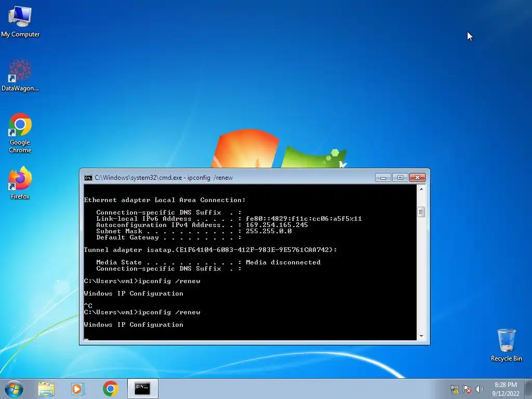This screenshot has height=399, width=532.
Task: Click the last 'Windows IP Configuration' line
Action: (x=134, y=325)
